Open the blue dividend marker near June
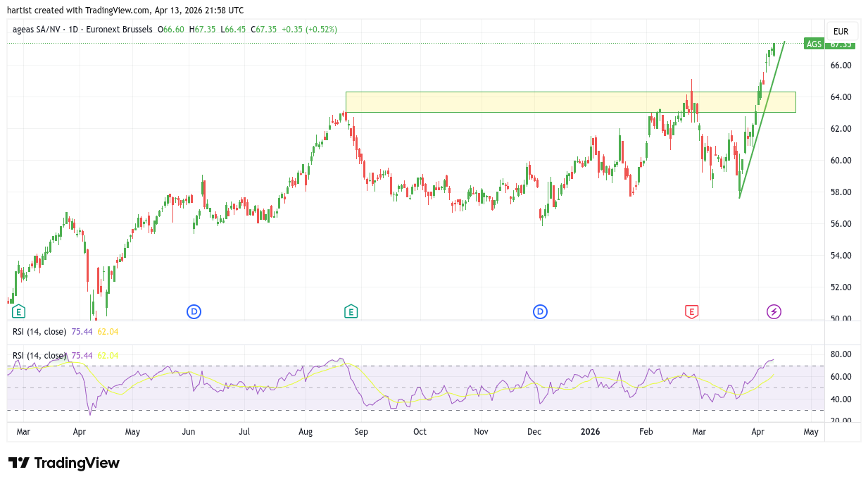Image resolution: width=868 pixels, height=484 pixels. click(194, 311)
